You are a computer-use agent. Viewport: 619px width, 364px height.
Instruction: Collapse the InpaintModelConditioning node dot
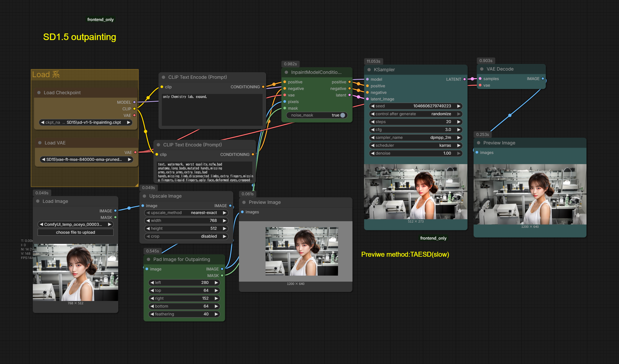click(286, 72)
